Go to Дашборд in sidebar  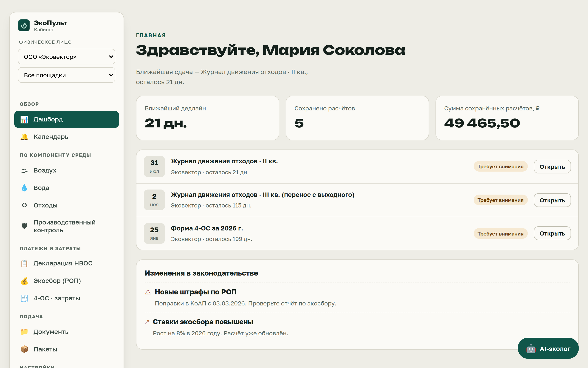point(67,119)
